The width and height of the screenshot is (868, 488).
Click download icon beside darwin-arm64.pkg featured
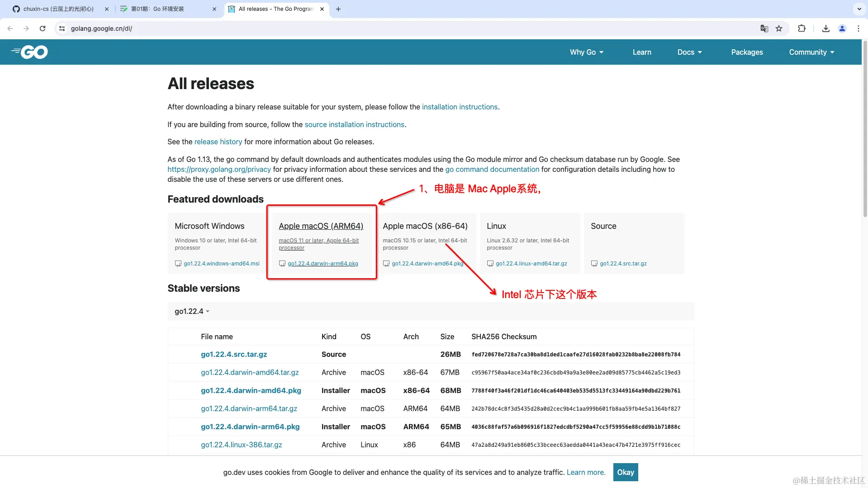(282, 264)
